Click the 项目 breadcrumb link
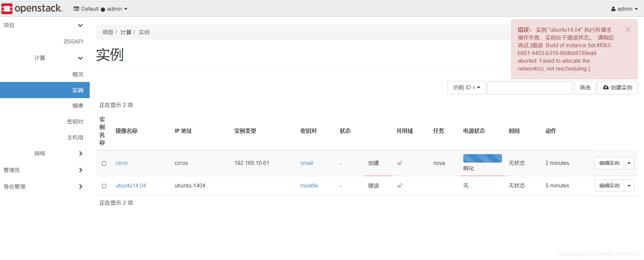This screenshot has height=260, width=644. tap(108, 32)
